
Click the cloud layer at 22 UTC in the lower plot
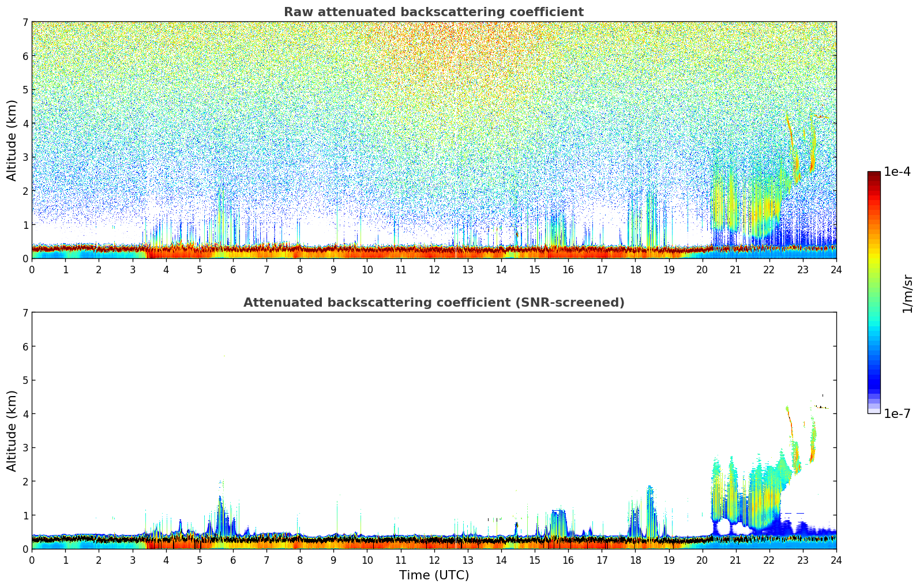click(x=767, y=496)
